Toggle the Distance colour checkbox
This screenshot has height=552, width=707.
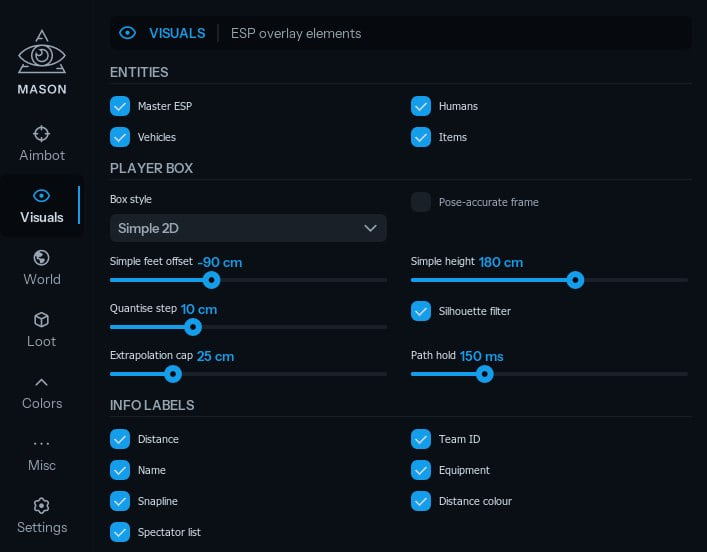421,501
